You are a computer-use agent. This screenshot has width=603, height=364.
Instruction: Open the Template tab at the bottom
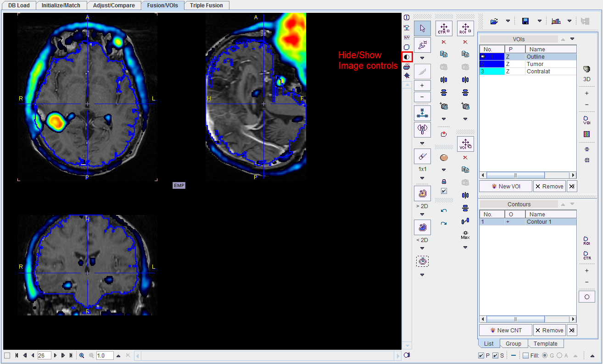546,343
